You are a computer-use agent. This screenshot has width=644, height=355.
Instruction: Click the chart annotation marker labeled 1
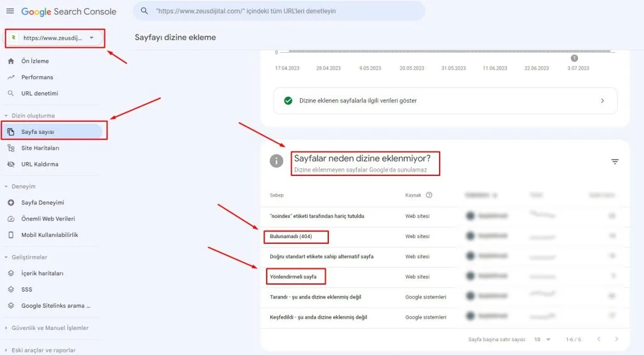coord(574,58)
